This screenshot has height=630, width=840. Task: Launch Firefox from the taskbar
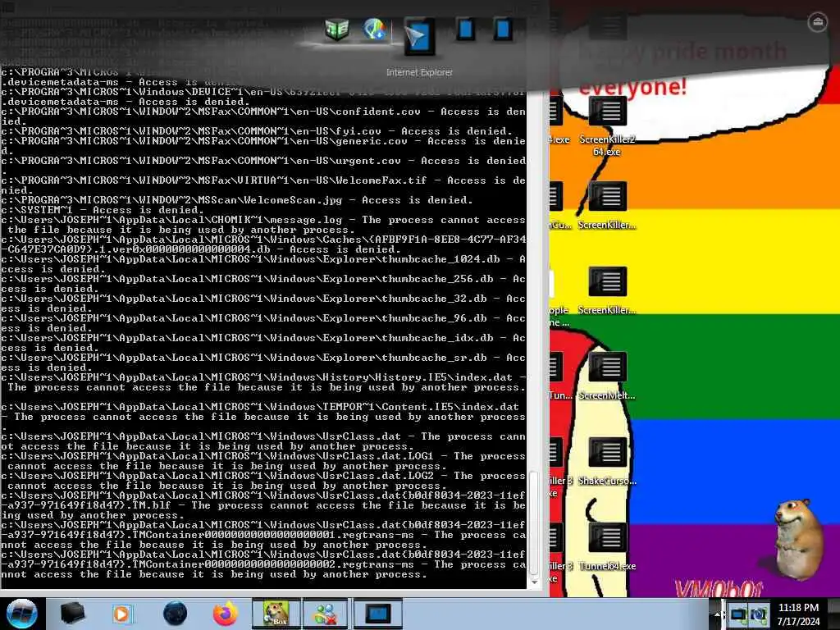(226, 614)
